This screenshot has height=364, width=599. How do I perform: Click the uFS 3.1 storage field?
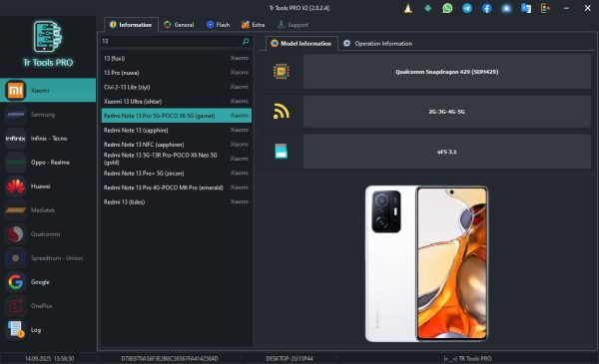(447, 152)
